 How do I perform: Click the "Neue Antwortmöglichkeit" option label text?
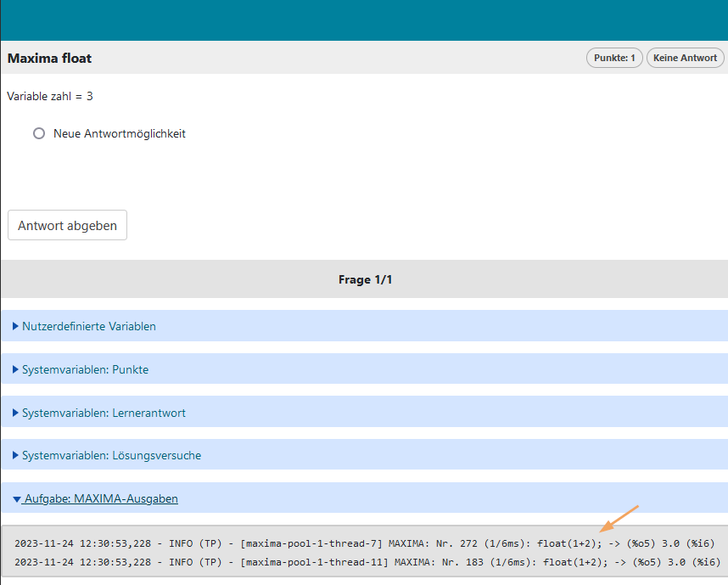point(119,133)
